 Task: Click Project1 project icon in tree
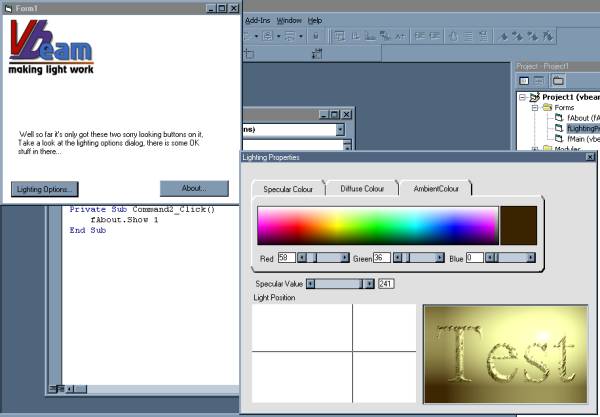point(534,97)
